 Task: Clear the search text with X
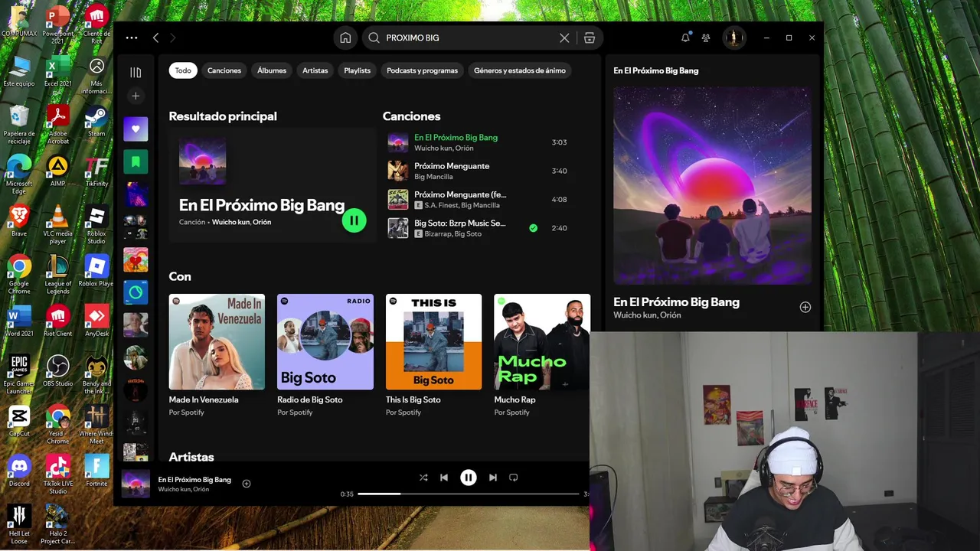click(564, 37)
